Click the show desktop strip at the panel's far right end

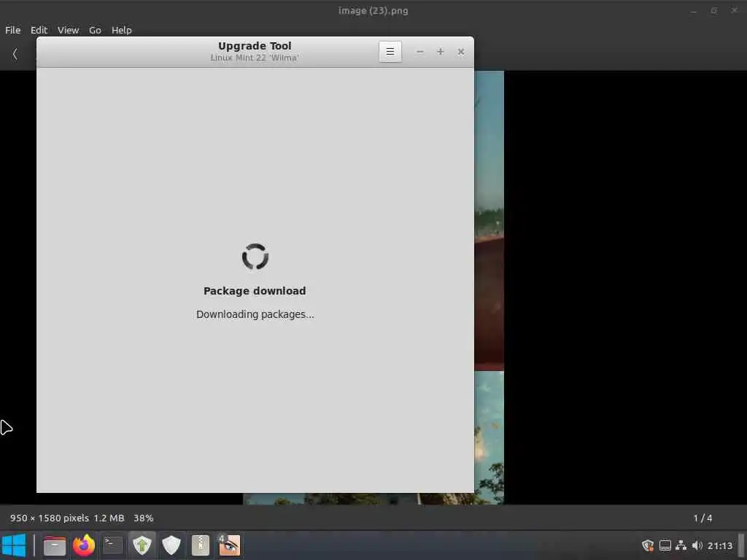point(741,545)
